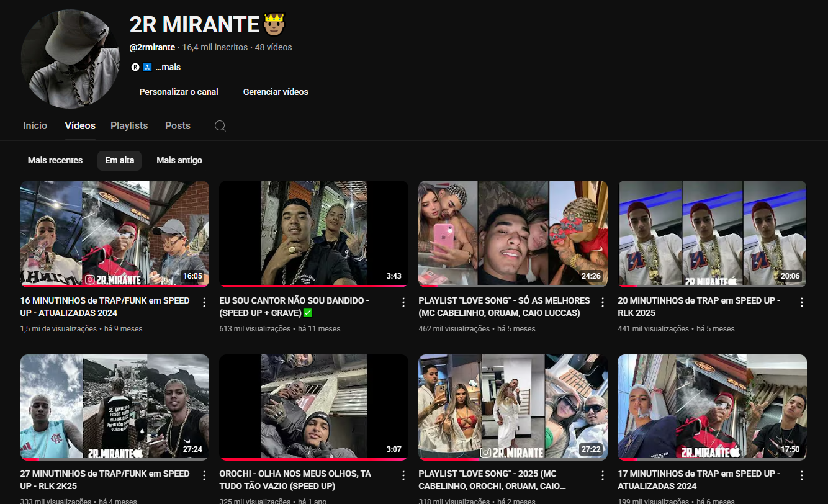Open options for PLAYLIST LOVE SONG SÓ AS MELHORES
This screenshot has width=828, height=504.
click(602, 302)
